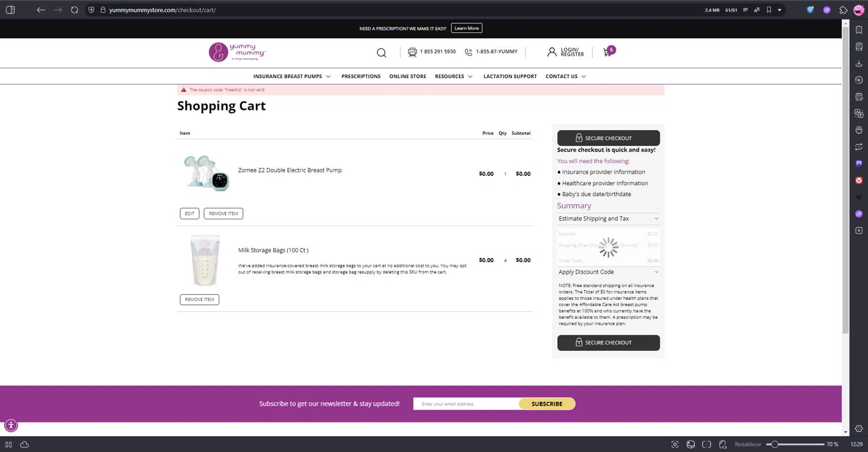
Task: Open the Vivaldi bookmarks panel icon
Action: pyautogui.click(x=859, y=30)
